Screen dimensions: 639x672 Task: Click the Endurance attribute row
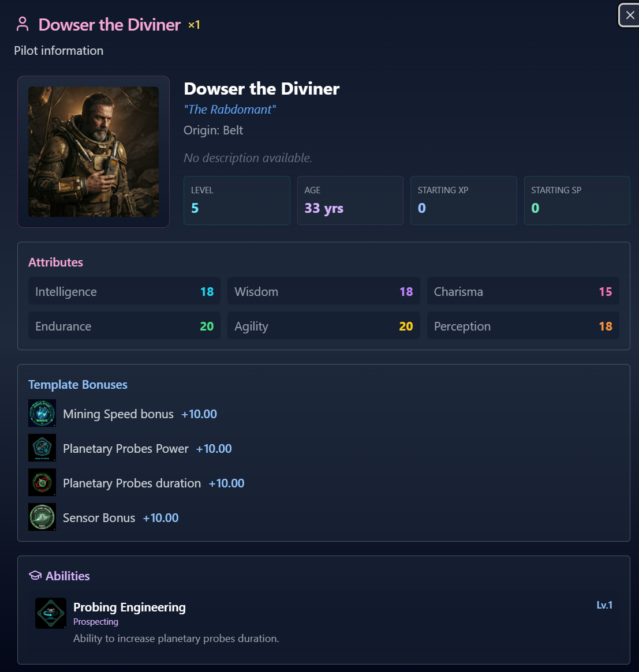click(124, 326)
